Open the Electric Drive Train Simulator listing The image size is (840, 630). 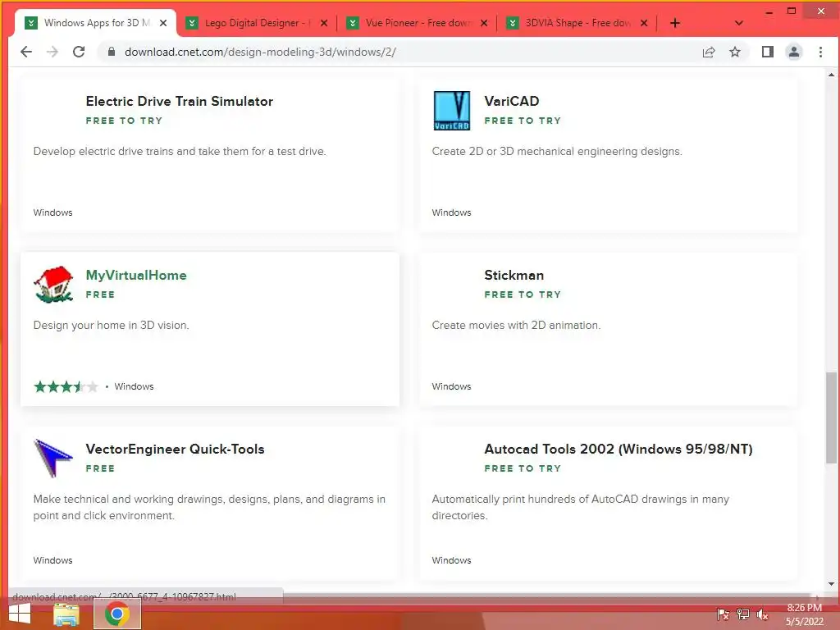pos(179,101)
